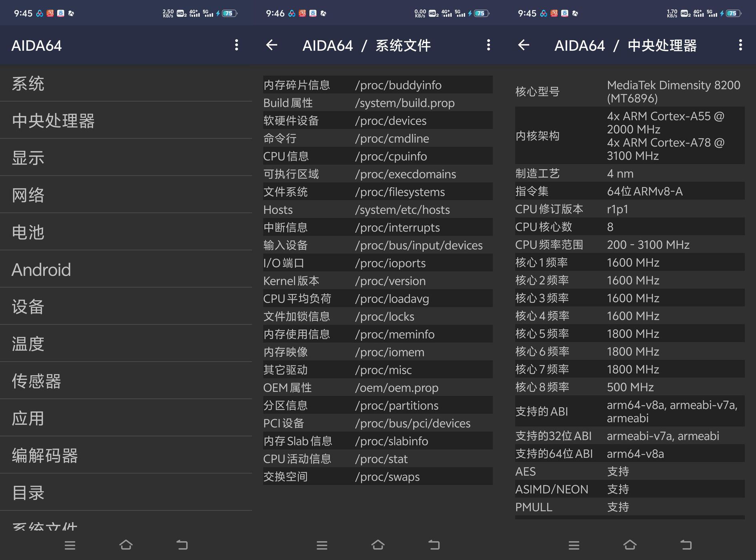756x560 pixels.
Task: Tap recent apps button on 系统文件 screen
Action: 322,545
